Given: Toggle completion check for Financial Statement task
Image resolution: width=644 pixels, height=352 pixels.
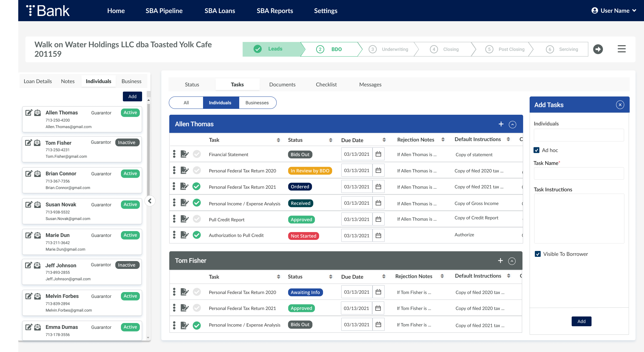Looking at the screenshot, I should 197,154.
